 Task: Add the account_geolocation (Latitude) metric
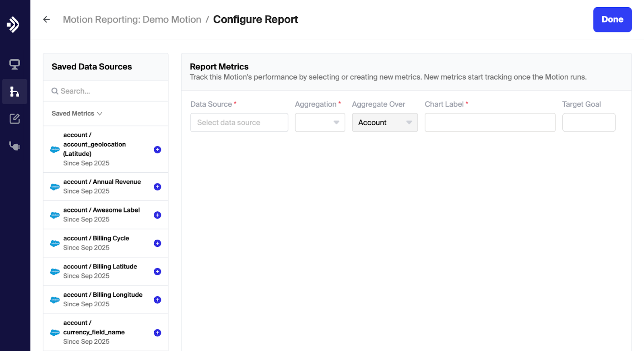[x=157, y=150]
